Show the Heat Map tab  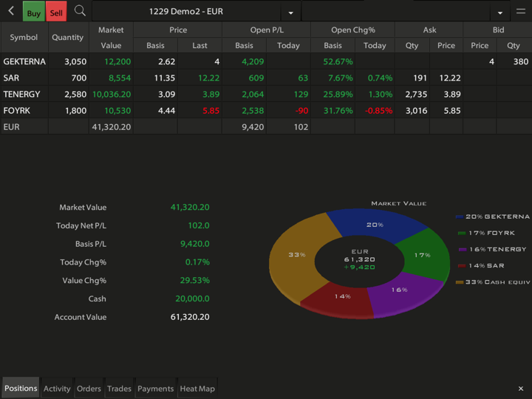197,389
